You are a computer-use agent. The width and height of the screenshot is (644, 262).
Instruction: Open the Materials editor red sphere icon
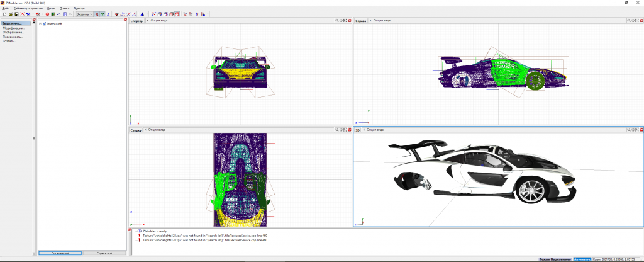pyautogui.click(x=47, y=14)
